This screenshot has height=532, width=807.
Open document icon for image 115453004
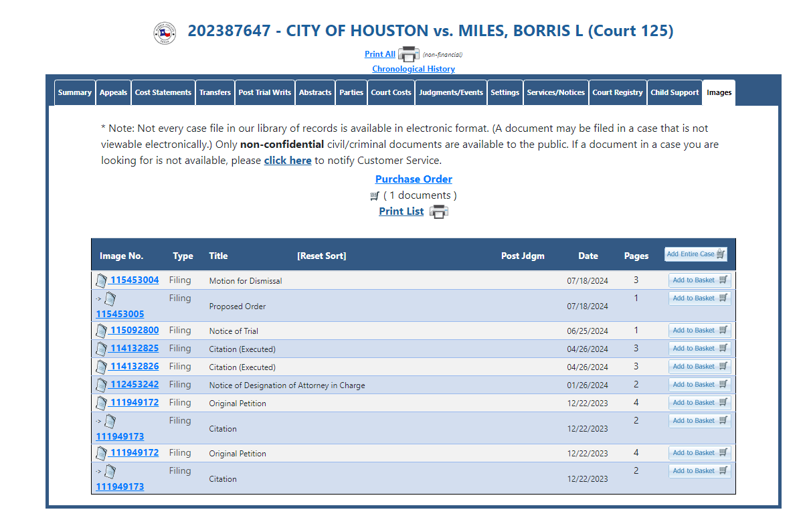[x=102, y=280]
